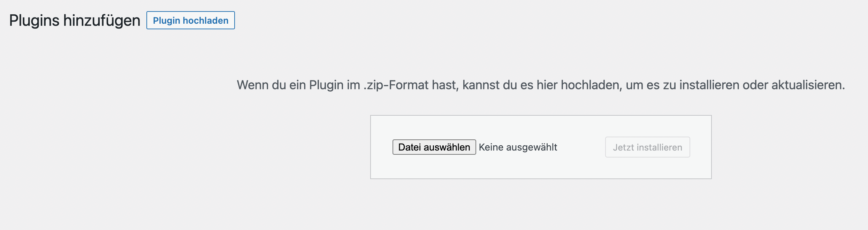Click the 'Keine ausgewählt' file status text
Screen dimensions: 868x230
tap(518, 147)
